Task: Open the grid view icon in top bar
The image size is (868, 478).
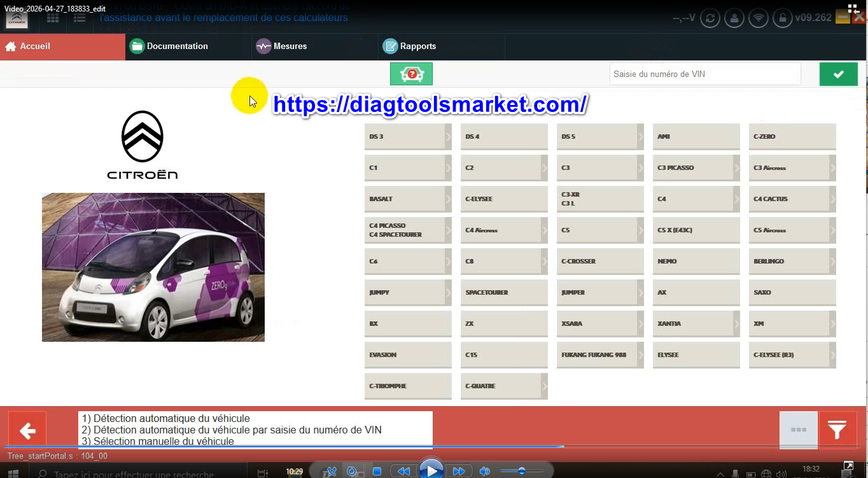Action: (53, 18)
